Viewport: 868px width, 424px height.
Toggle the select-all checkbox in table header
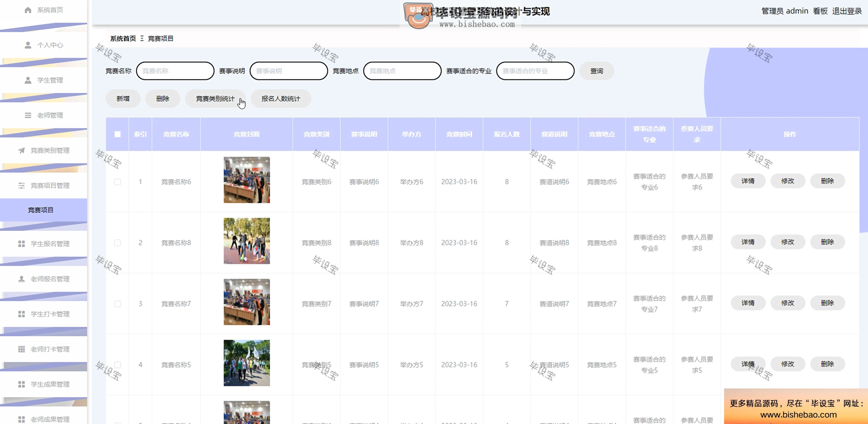[118, 134]
